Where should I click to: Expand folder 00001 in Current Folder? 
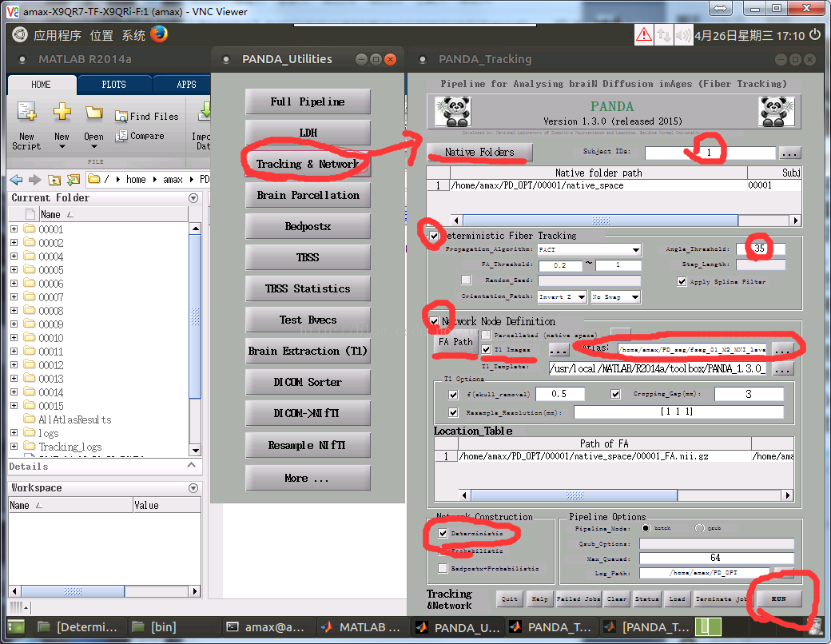14,229
